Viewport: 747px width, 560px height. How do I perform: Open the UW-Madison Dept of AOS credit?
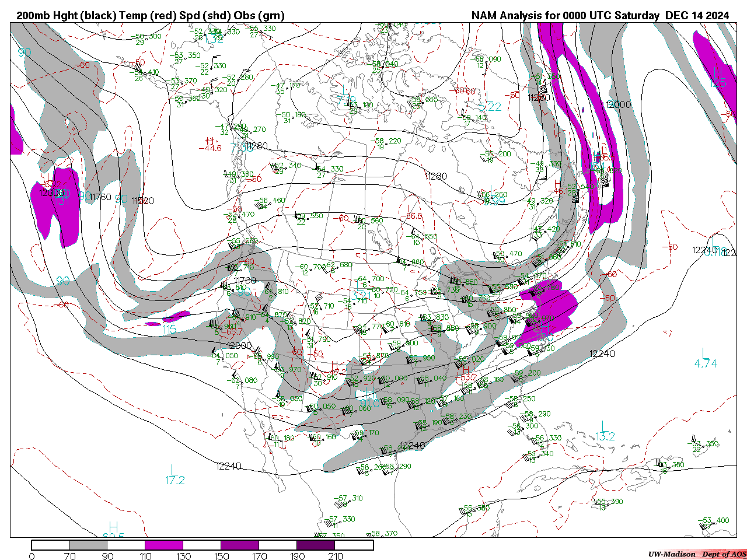pos(697,554)
